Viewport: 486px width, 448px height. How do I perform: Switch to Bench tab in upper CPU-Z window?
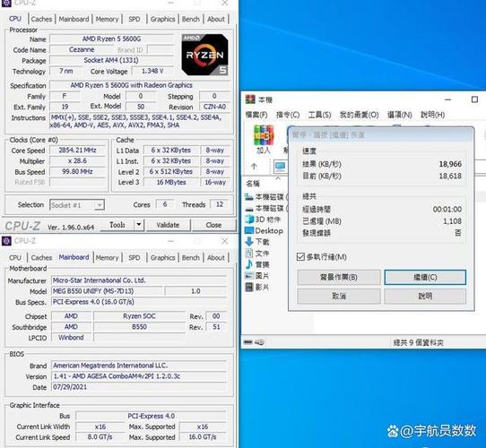point(191,19)
